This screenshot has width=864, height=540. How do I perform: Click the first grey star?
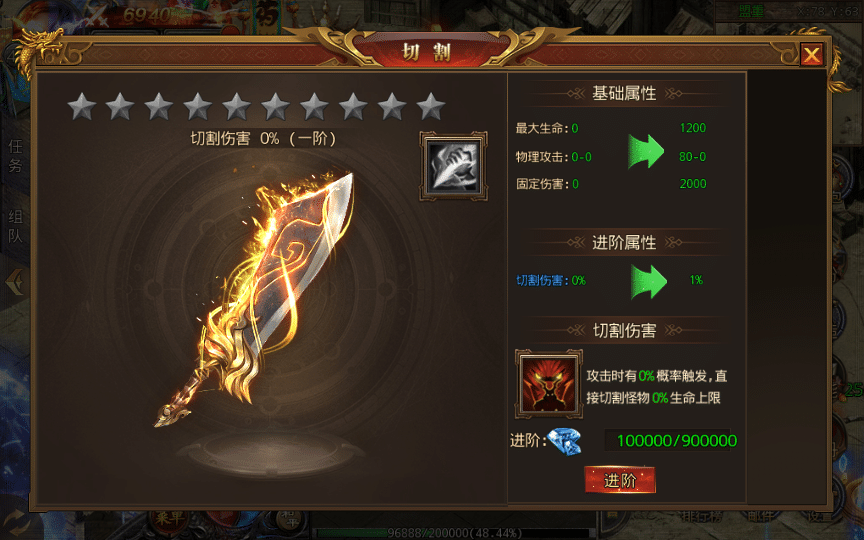[x=82, y=106]
